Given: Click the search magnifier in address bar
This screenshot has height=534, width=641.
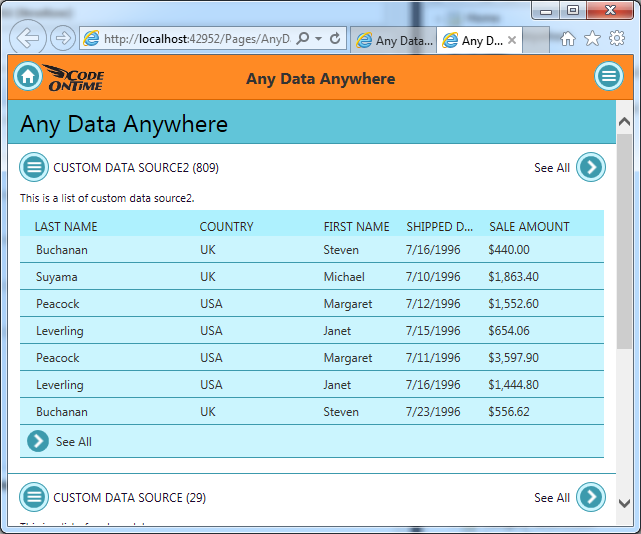Looking at the screenshot, I should pos(303,38).
